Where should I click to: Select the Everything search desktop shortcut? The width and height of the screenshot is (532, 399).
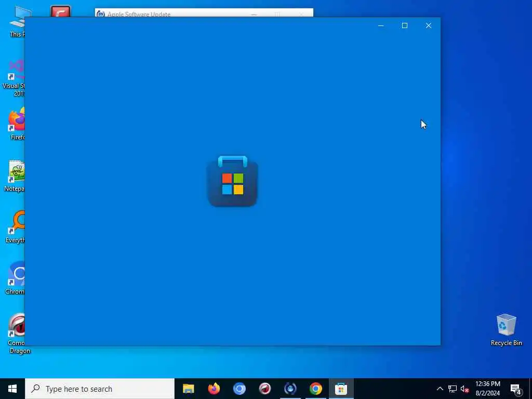tap(15, 227)
